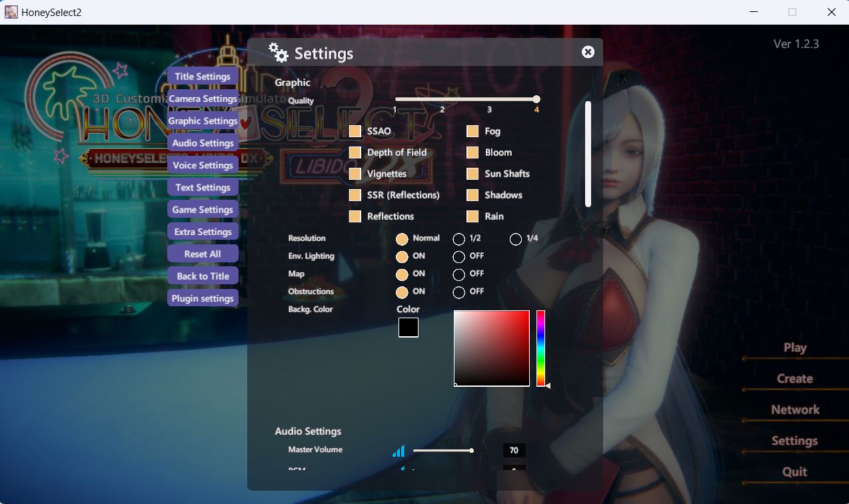The height and width of the screenshot is (504, 849).
Task: Click Play in the main menu
Action: tap(795, 348)
